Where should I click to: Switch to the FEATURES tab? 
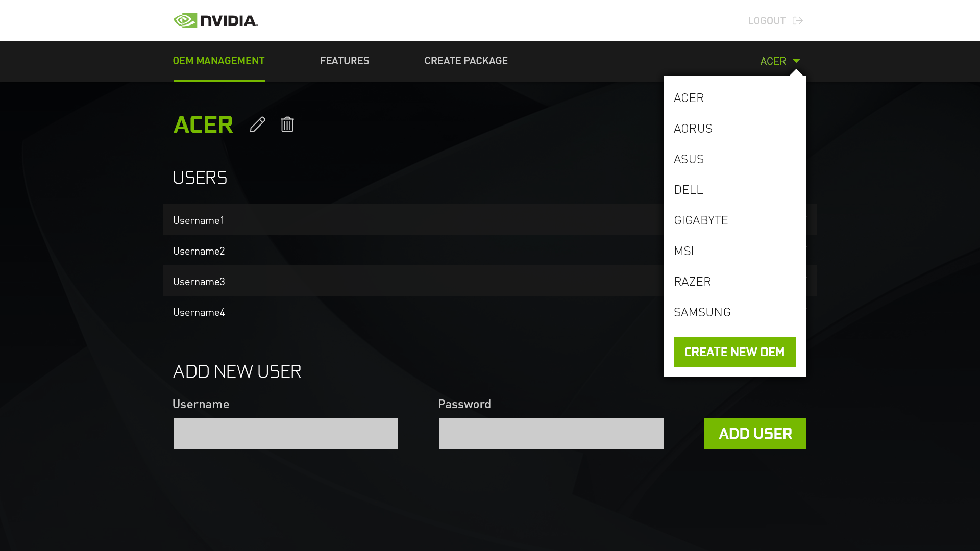(x=345, y=61)
